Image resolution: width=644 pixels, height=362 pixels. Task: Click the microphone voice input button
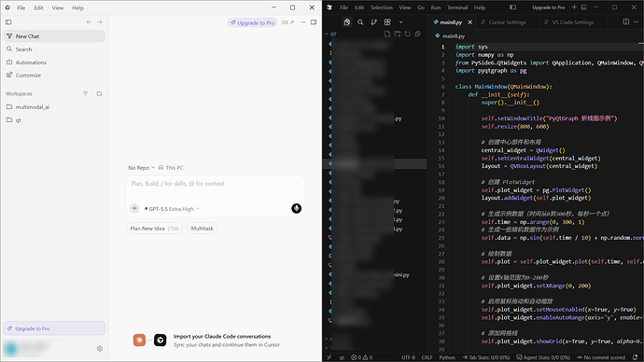(296, 208)
